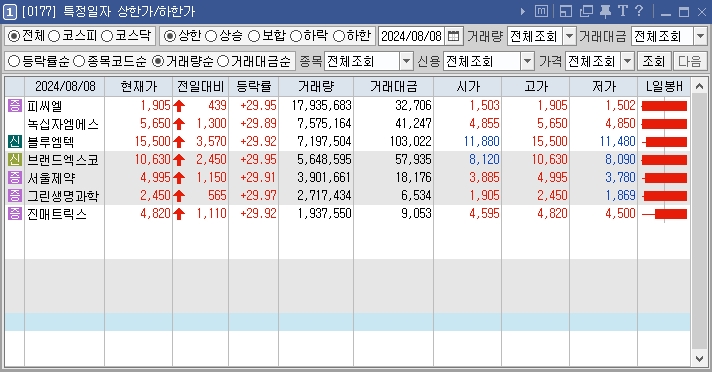Click the 고가 column header
This screenshot has height=372, width=712.
pos(535,86)
